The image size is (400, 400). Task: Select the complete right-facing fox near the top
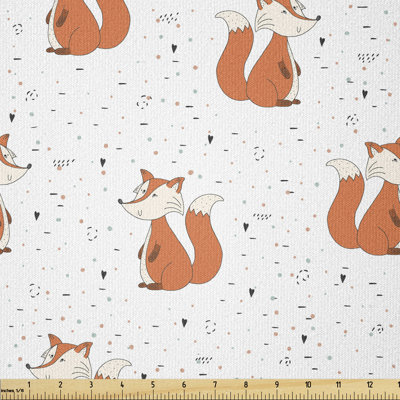268,53
